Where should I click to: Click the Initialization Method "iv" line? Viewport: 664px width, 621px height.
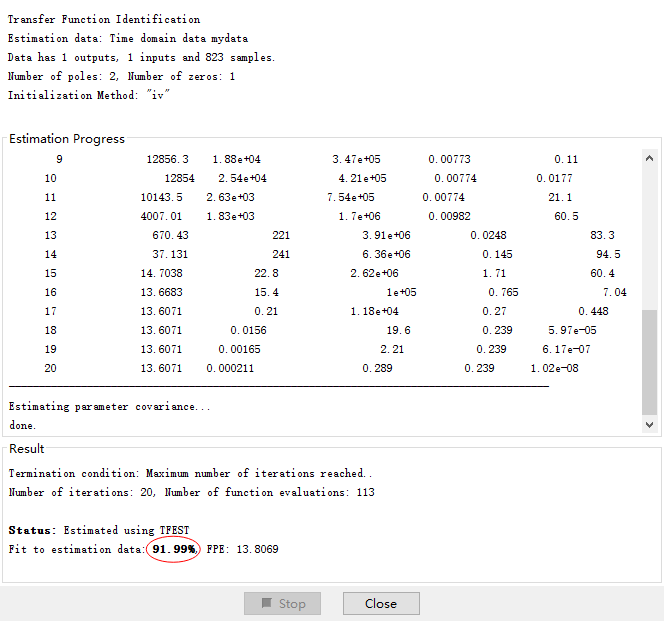86,95
